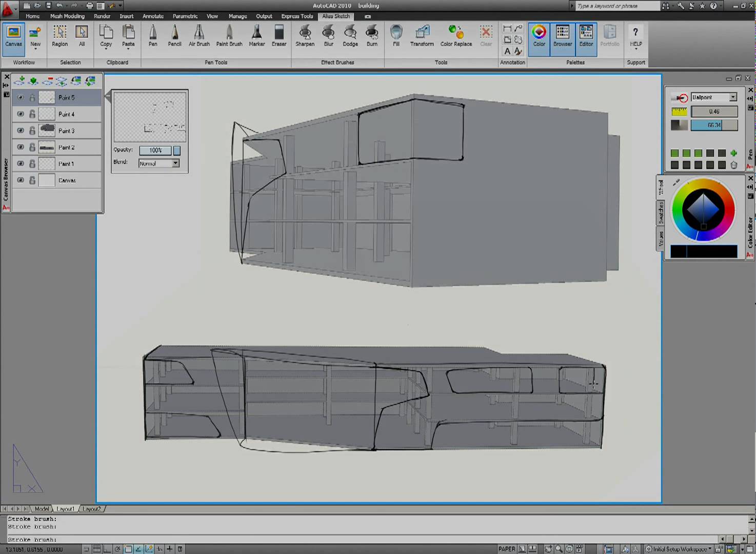The width and height of the screenshot is (756, 554).
Task: Select the Pen tool
Action: click(153, 36)
